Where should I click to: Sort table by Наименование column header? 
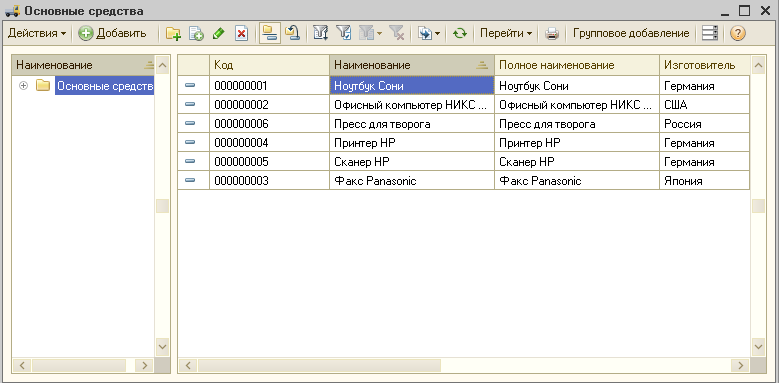click(x=412, y=65)
